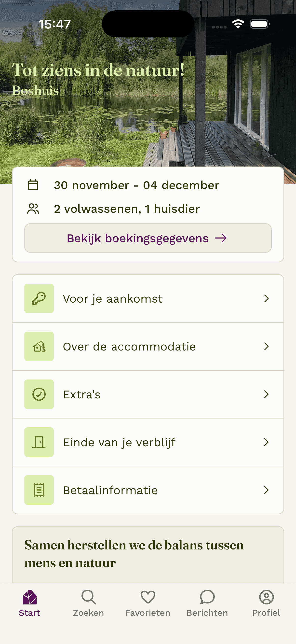The height and width of the screenshot is (644, 296).
Task: Tap the checkmark circle icon for Extra's
Action: (x=39, y=394)
